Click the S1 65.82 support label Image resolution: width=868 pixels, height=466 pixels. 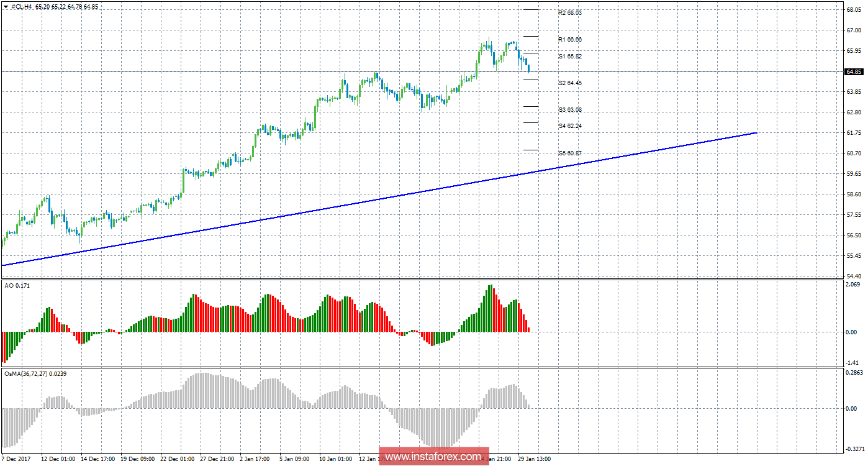570,56
